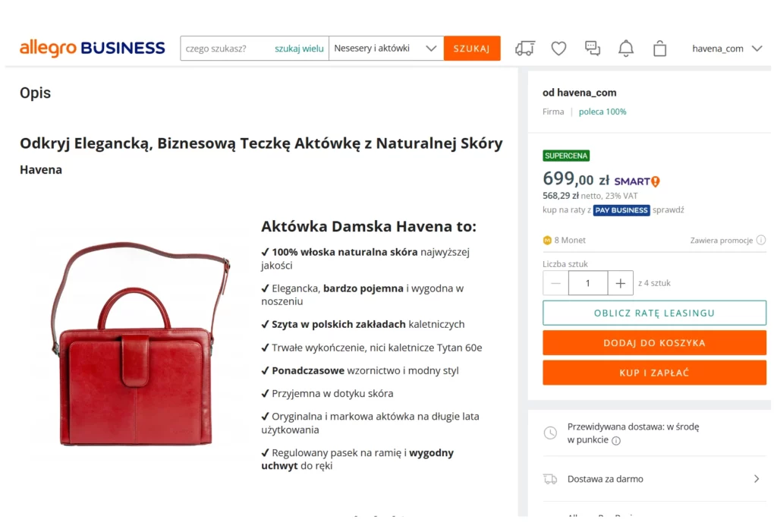
Task: Click the 'czego szukasz?' search field
Action: (226, 49)
